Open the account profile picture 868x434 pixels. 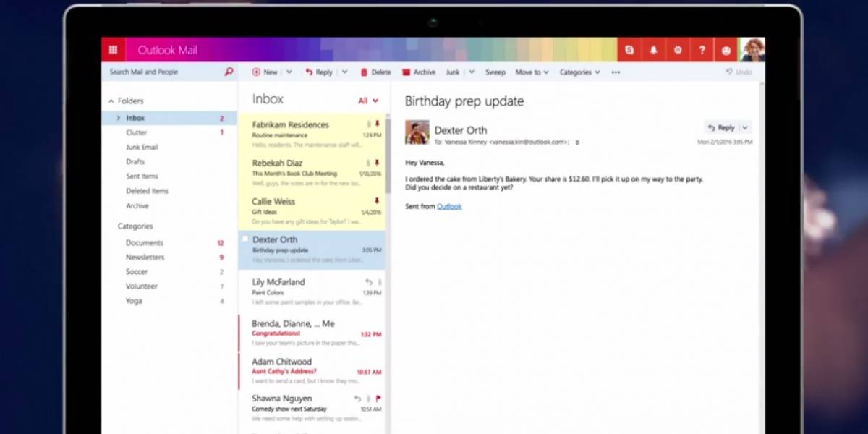(x=752, y=50)
